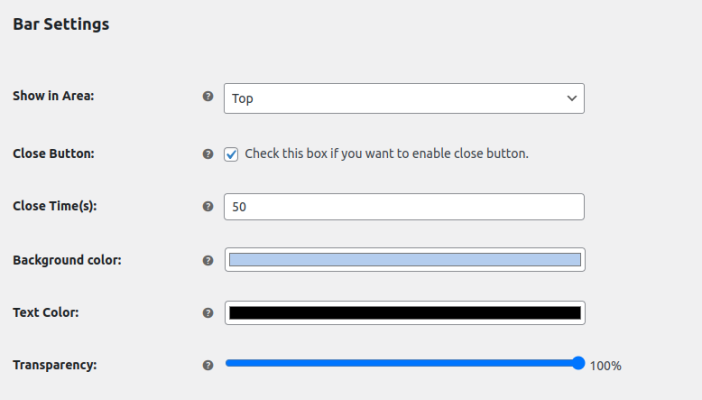This screenshot has height=400, width=702.
Task: Click the middle of the Transparency slider track
Action: click(x=402, y=363)
